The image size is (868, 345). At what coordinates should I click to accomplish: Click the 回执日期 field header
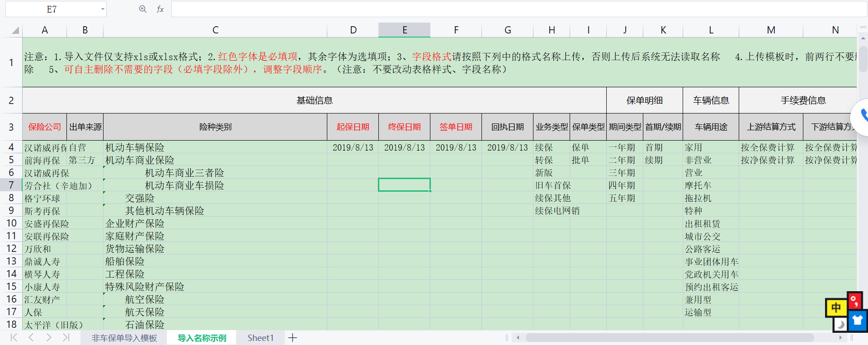[x=508, y=127]
